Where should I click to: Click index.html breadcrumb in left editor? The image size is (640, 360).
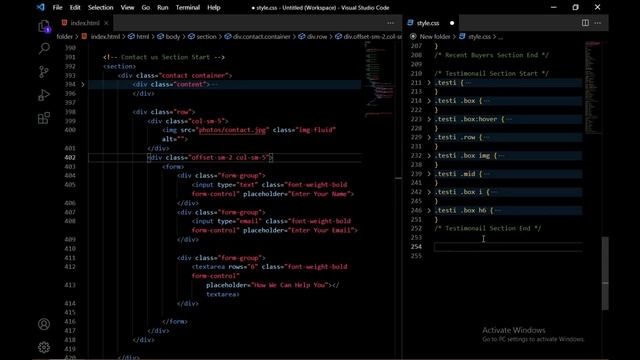[x=104, y=37]
